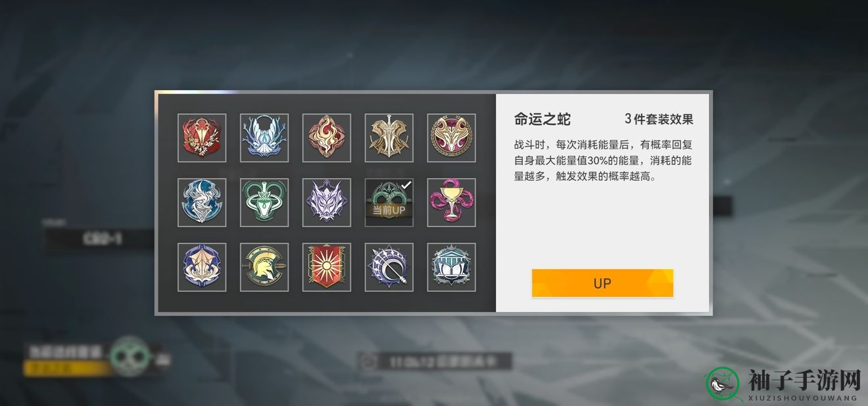Select the purple demon mask emblem
Screen dimensions: 868x406
coord(327,203)
